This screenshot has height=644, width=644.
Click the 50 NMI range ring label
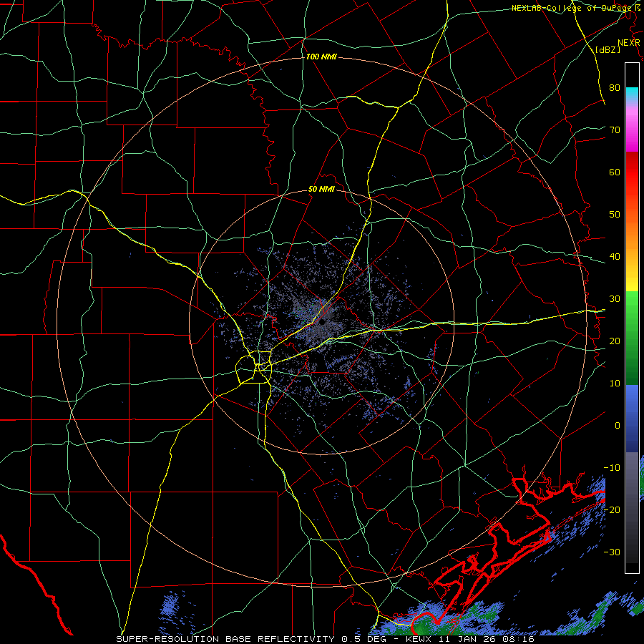321,190
